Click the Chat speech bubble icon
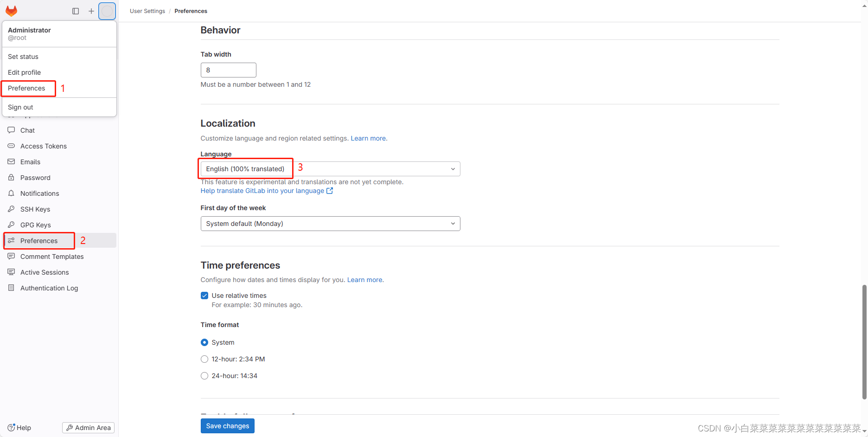The height and width of the screenshot is (437, 868). point(11,130)
